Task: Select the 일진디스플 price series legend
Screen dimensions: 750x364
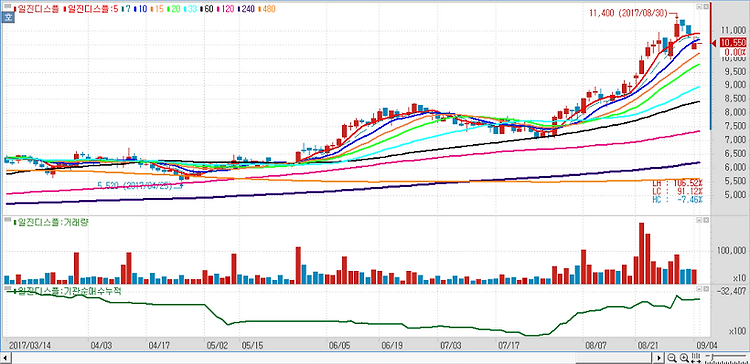Action: (x=36, y=9)
